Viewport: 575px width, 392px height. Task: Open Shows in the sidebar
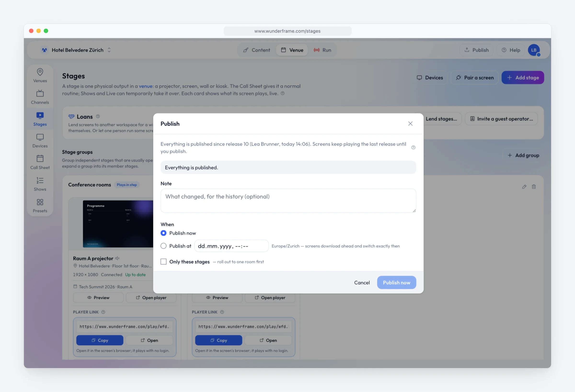pyautogui.click(x=40, y=184)
